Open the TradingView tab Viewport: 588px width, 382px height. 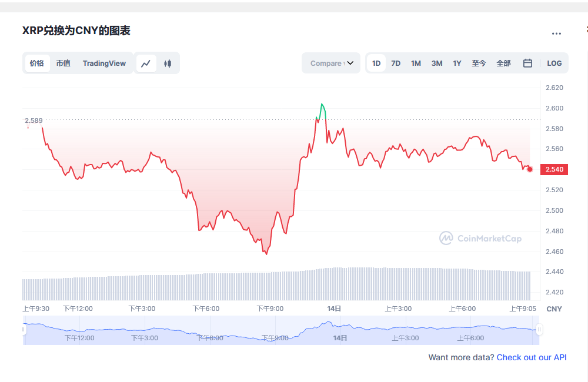click(104, 63)
